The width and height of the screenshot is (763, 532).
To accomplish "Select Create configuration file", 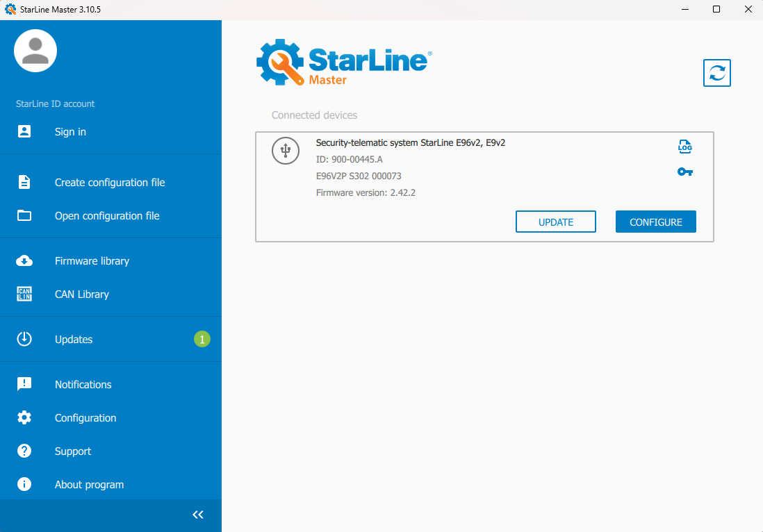I will [110, 183].
